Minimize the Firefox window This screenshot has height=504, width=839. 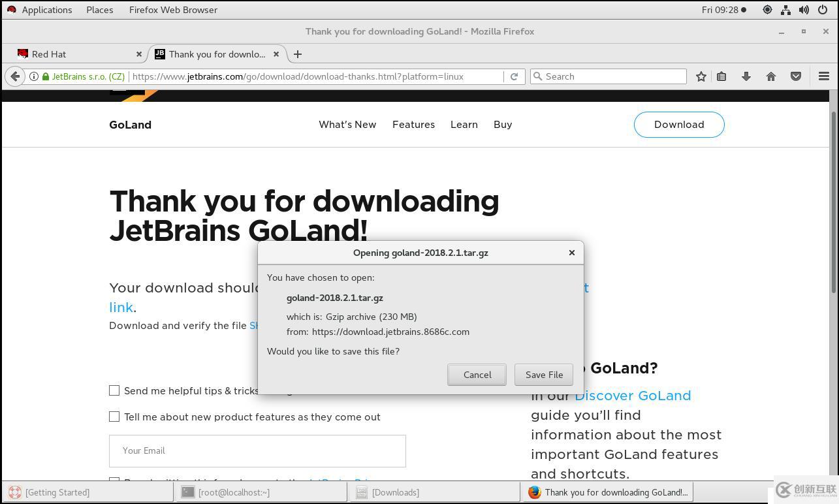click(x=782, y=31)
